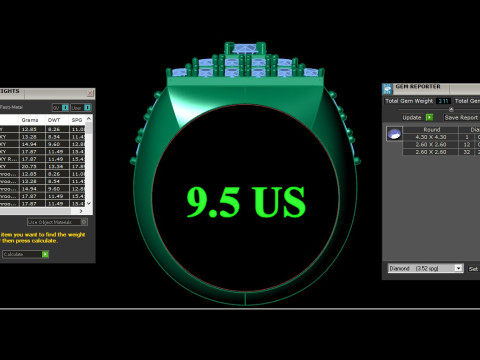Click the Use Object Materials toggle icon
The image size is (480, 360).
click(x=84, y=222)
